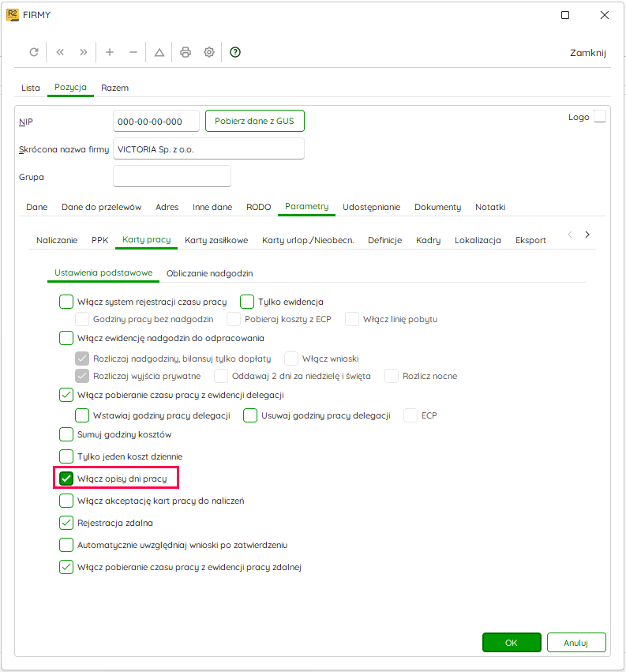
Task: Go to the previous record with double-left arrows
Action: pos(60,52)
